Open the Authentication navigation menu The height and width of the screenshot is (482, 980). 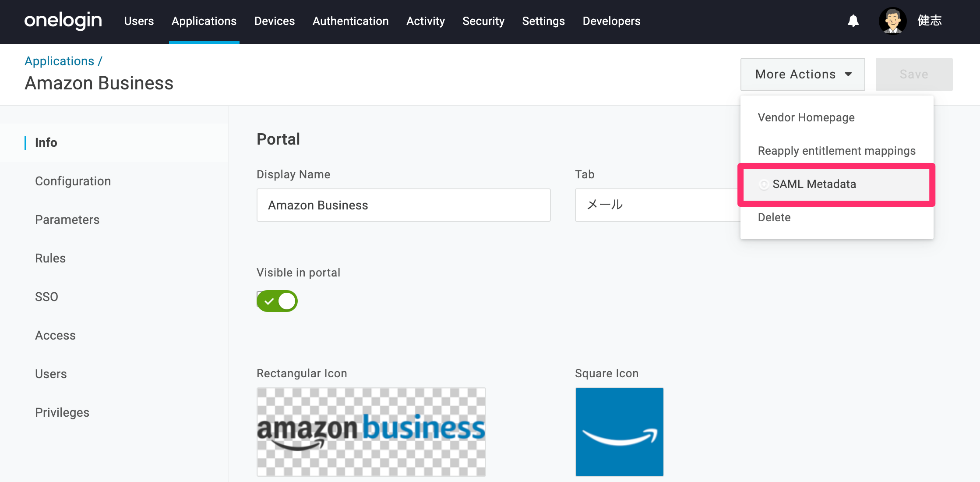click(351, 21)
